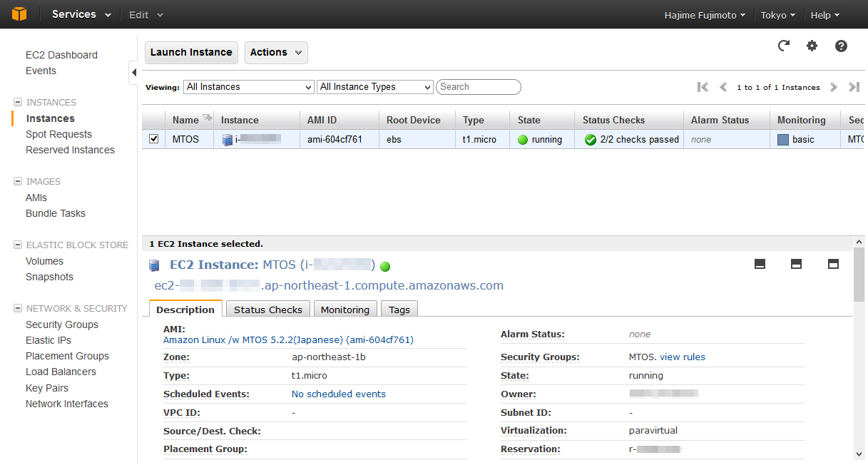Click the Launch Instance button
This screenshot has height=465, width=868.
(x=191, y=52)
